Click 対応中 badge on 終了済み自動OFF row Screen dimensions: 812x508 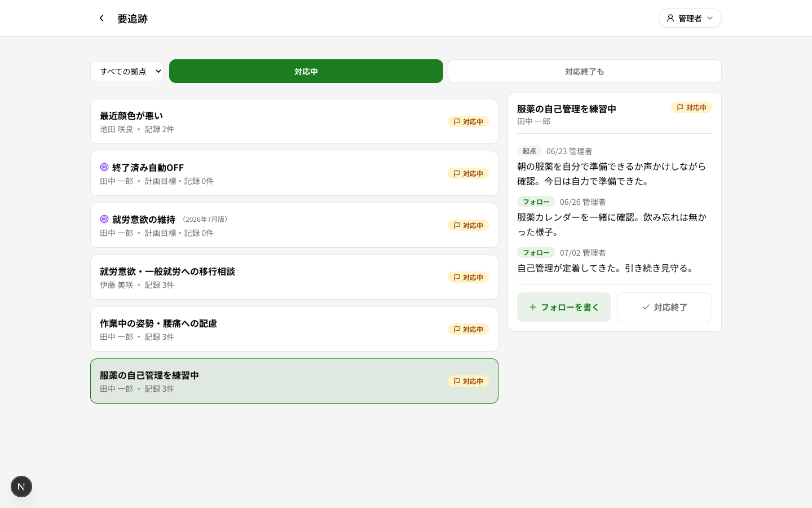coord(468,173)
